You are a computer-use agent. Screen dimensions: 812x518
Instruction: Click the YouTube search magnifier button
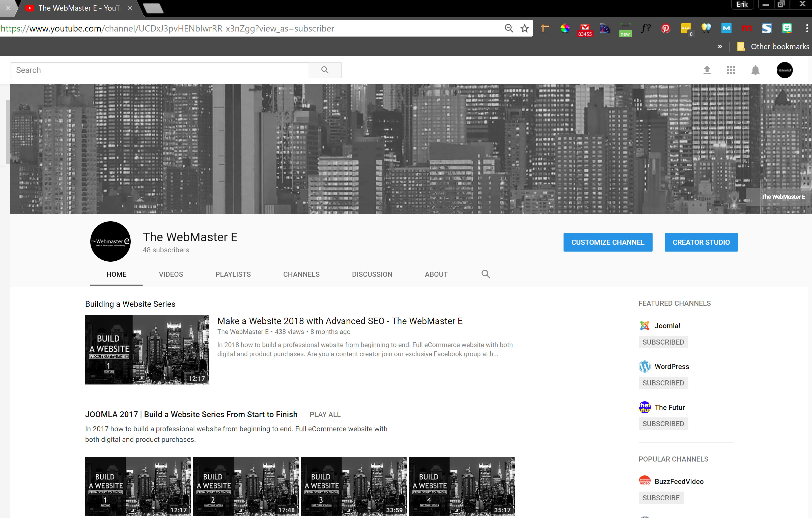click(325, 70)
